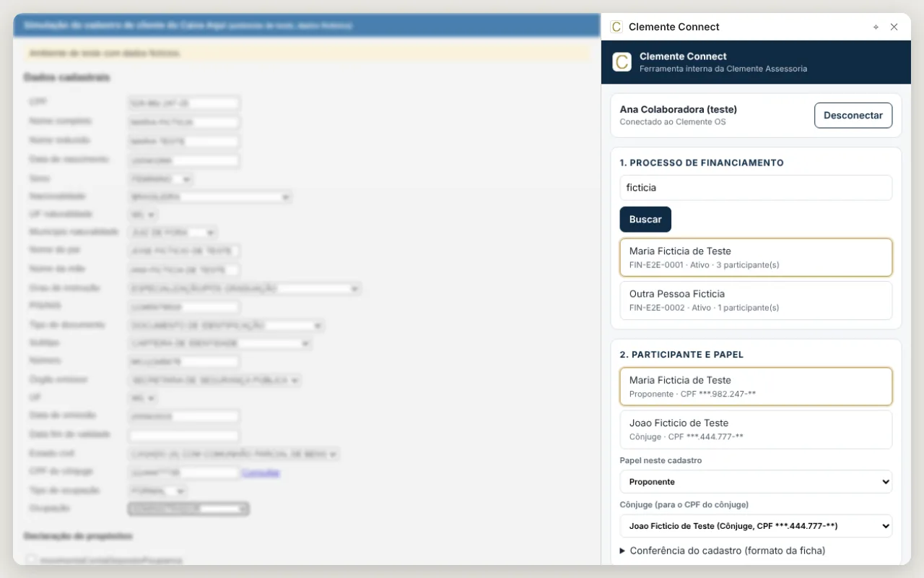924x578 pixels.
Task: Open the Órgão emissor dropdown
Action: point(214,380)
